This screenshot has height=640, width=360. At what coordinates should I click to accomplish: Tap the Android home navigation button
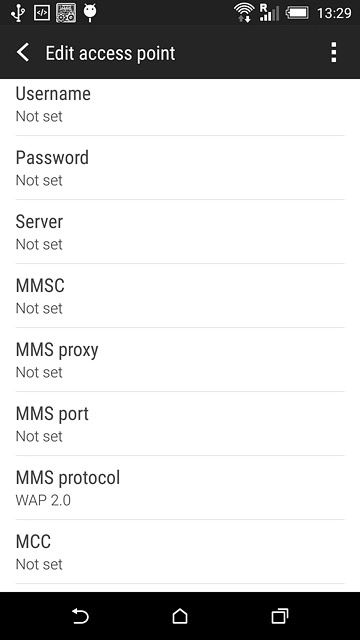[x=180, y=616]
